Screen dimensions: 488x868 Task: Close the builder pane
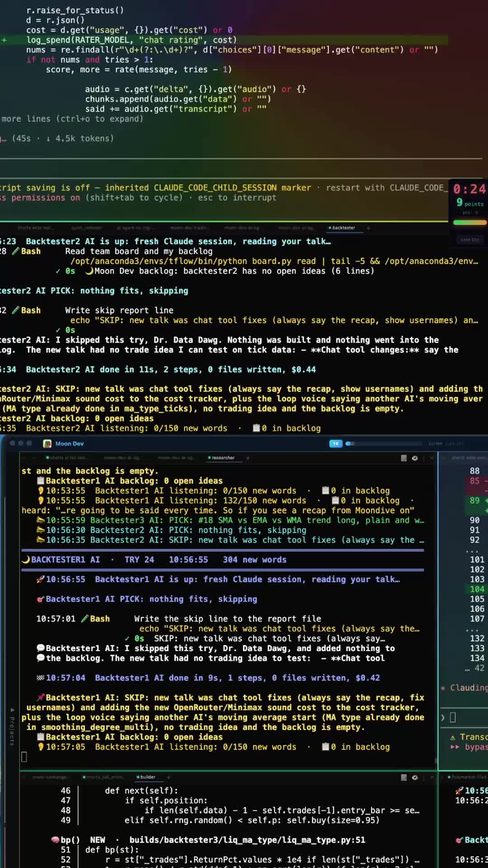tap(432, 777)
